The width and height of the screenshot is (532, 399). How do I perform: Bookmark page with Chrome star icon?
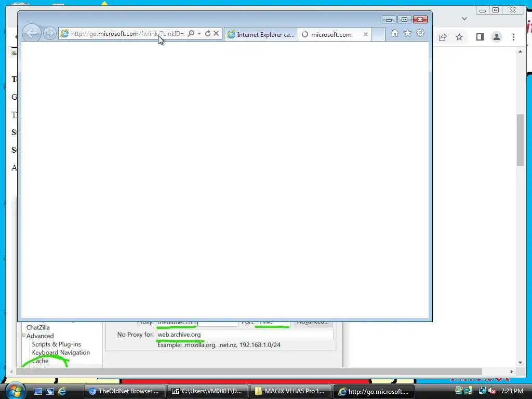coord(459,37)
